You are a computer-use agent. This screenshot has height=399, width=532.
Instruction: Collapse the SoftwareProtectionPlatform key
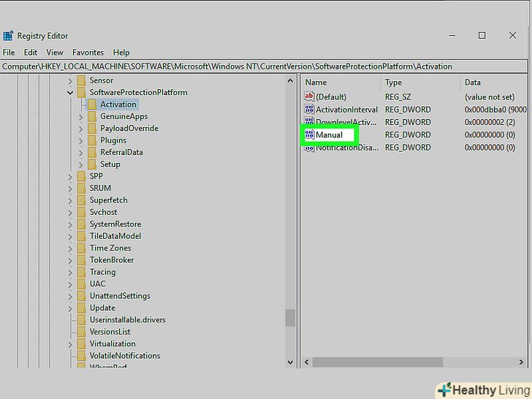pos(70,93)
